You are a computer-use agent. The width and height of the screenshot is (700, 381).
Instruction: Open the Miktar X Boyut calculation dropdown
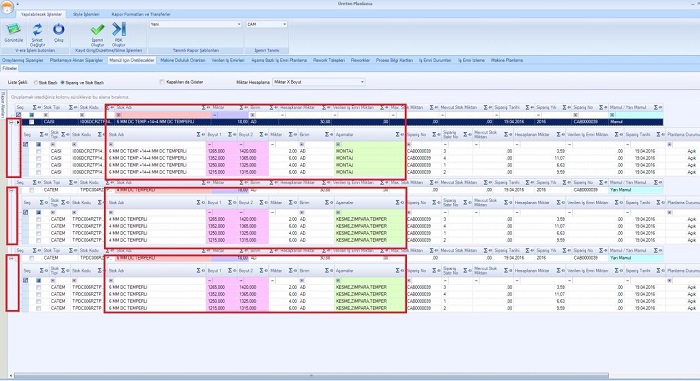[x=362, y=82]
